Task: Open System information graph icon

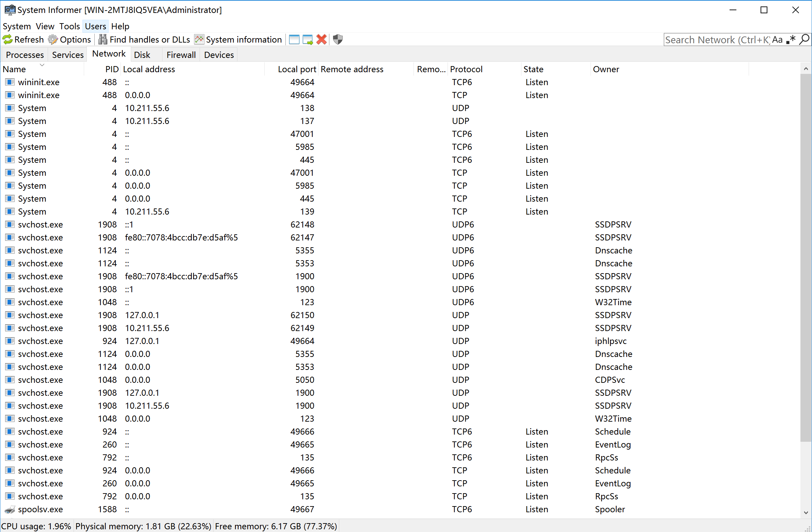Action: [x=199, y=40]
